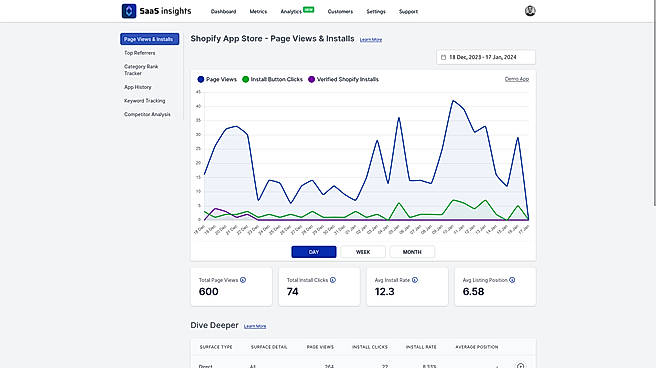Click the Avg Listing Position value 6.58
Screen dimensions: 656x368
tap(473, 291)
